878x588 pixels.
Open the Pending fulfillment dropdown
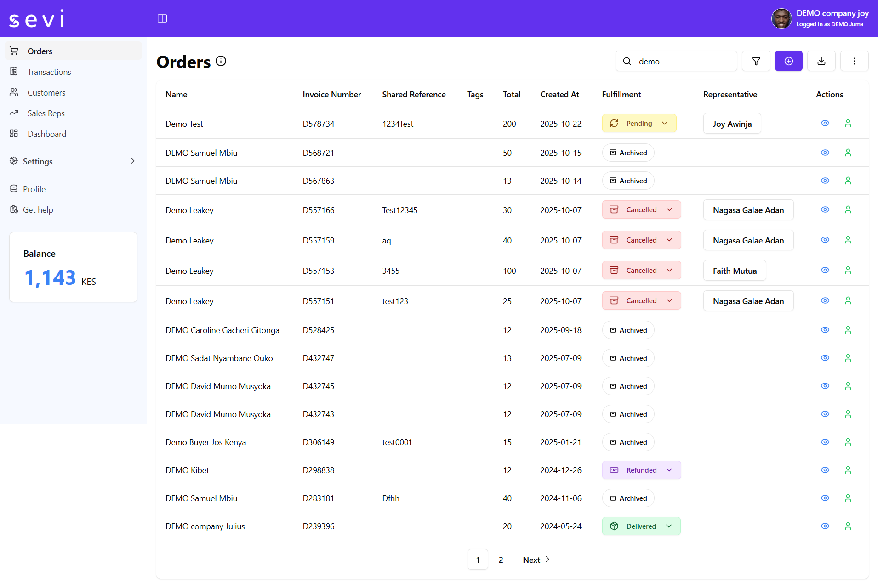point(664,123)
